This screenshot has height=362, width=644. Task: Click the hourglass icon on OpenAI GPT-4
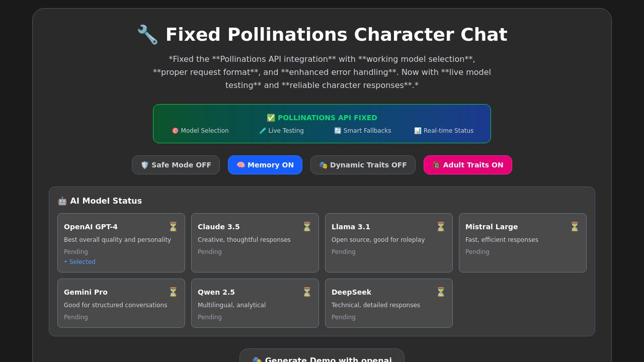(173, 227)
